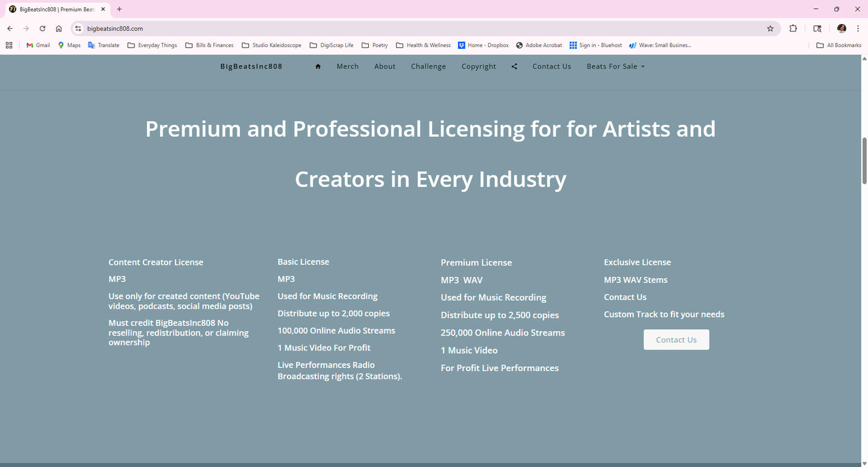Viewport: 868px width, 467px height.
Task: Click the home icon in site navigation
Action: point(318,66)
